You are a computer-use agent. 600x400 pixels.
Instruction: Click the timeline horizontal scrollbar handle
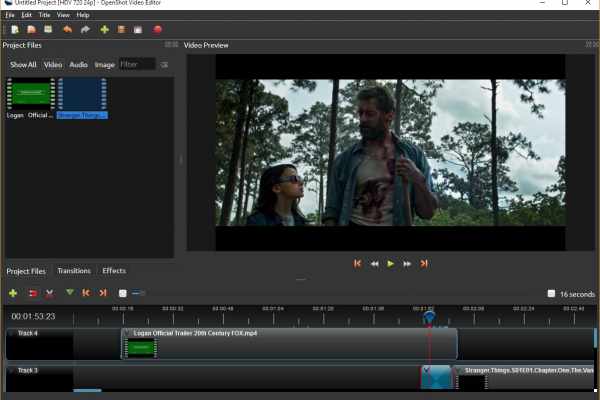87,390
